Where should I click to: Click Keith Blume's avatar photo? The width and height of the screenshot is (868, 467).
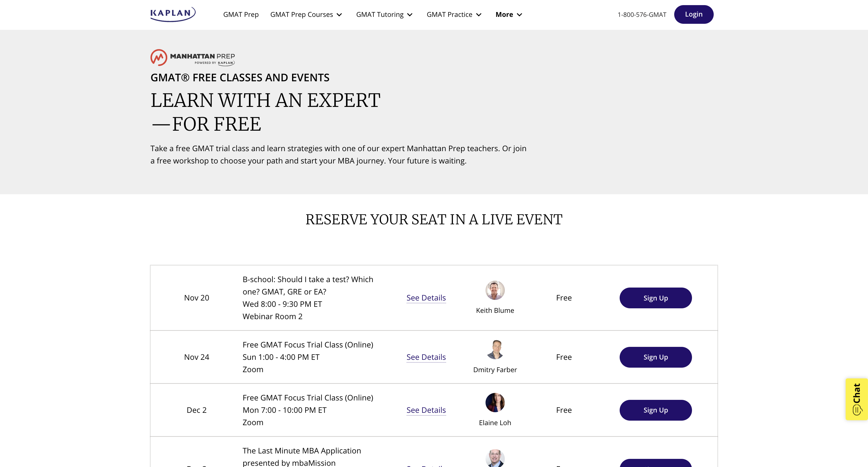click(495, 290)
